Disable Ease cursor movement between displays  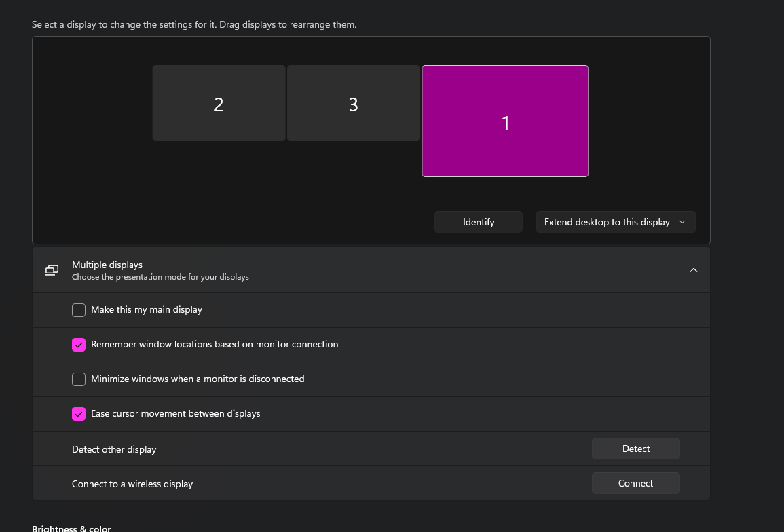[79, 414]
